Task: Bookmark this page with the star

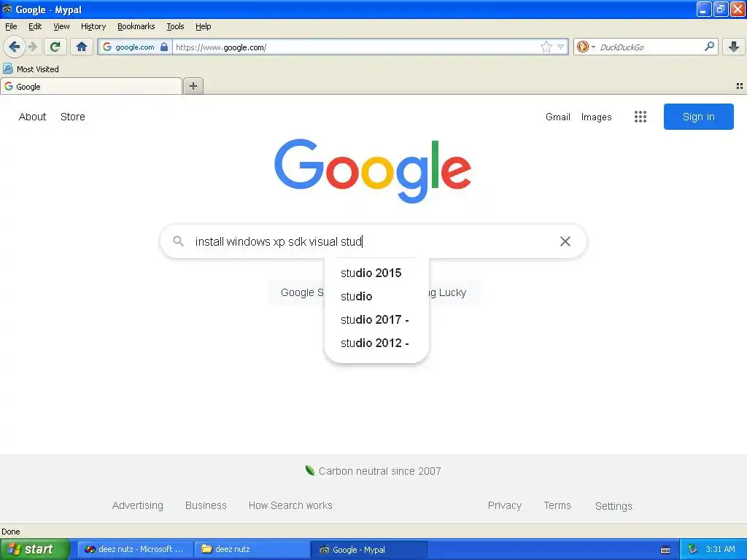Action: tap(546, 47)
